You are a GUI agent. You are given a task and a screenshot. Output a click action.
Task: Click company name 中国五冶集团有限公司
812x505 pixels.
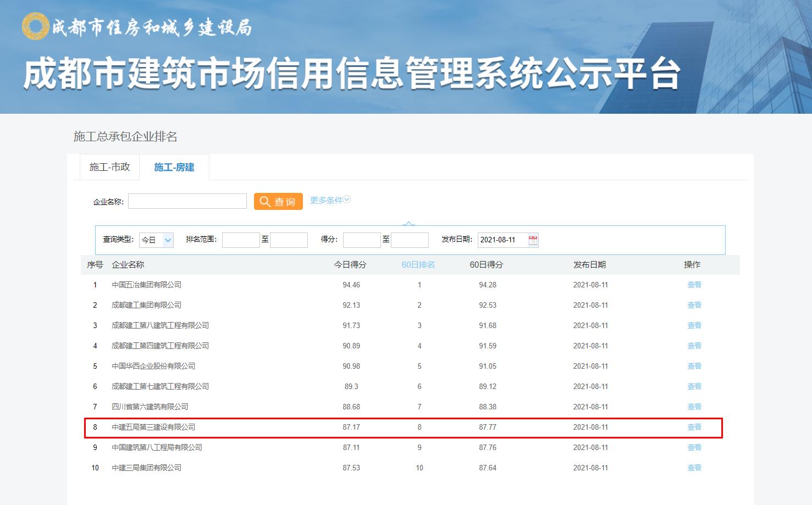(147, 285)
